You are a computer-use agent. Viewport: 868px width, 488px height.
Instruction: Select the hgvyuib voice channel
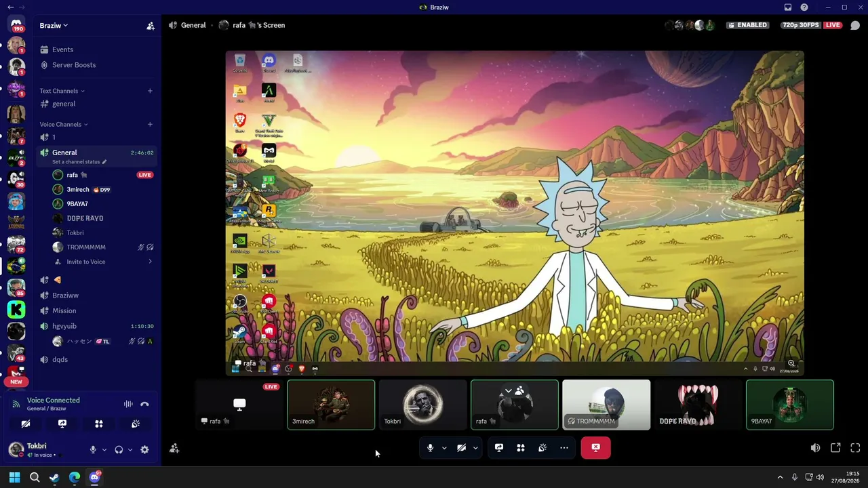click(x=98, y=326)
